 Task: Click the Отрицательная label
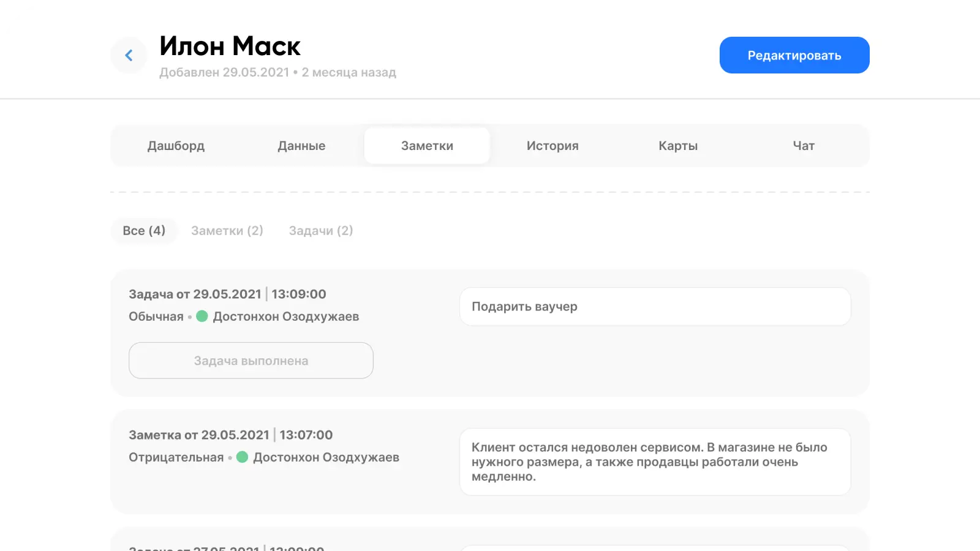pos(176,457)
